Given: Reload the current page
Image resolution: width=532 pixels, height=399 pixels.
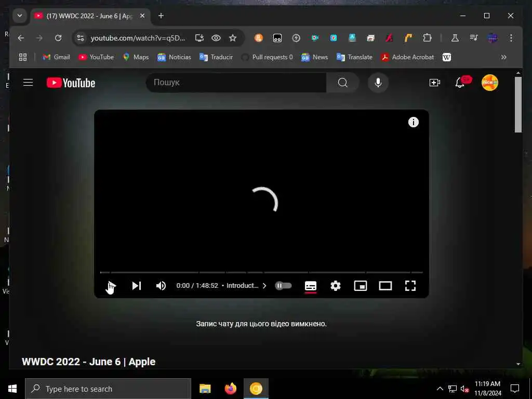Looking at the screenshot, I should [x=58, y=38].
